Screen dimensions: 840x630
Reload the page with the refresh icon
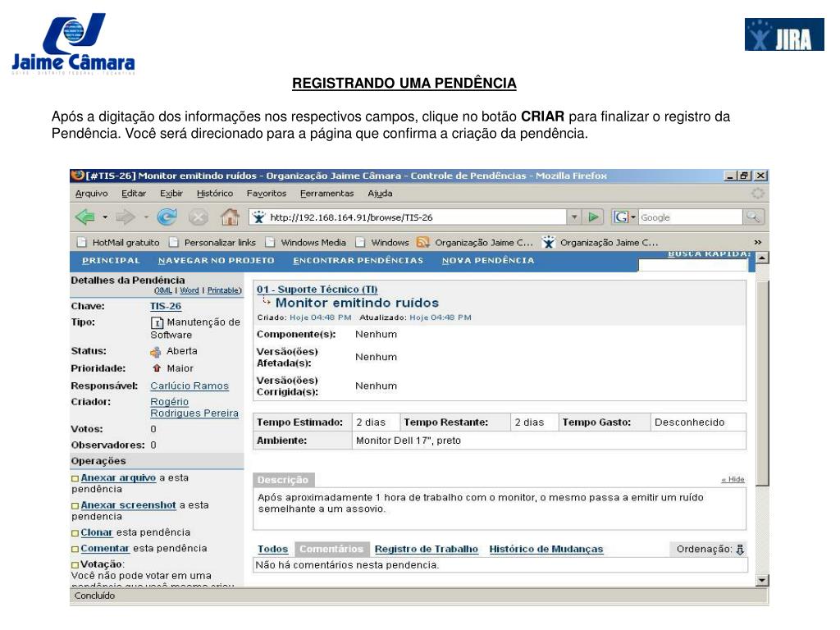[x=167, y=217]
